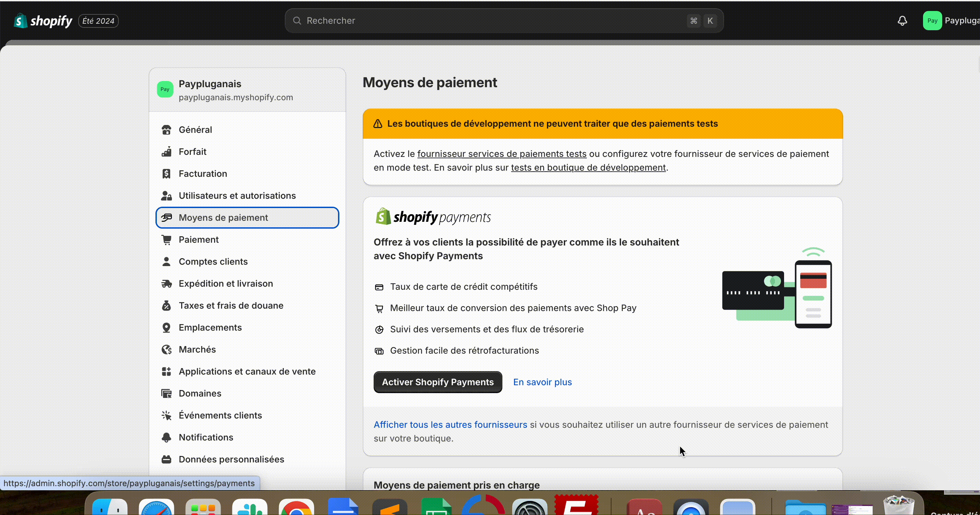Open the Trash in the dock
This screenshot has height=515, width=980.
(899, 505)
